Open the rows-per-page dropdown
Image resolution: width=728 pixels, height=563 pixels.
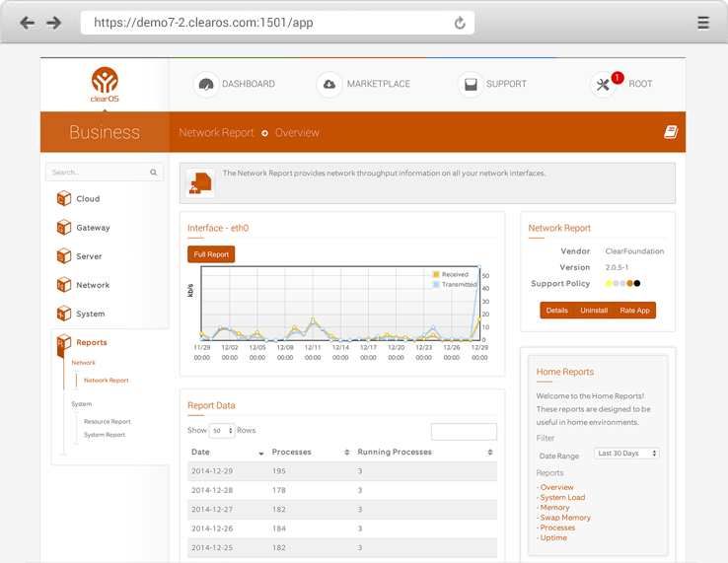click(x=222, y=431)
